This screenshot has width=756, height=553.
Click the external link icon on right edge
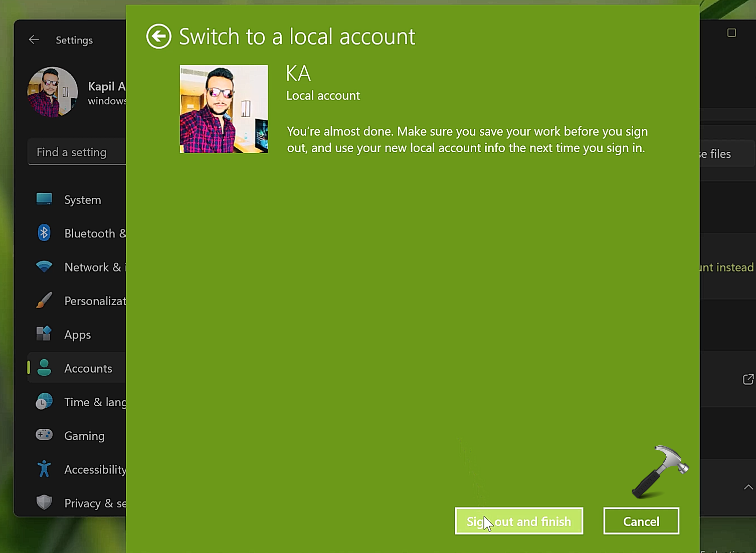pyautogui.click(x=748, y=379)
